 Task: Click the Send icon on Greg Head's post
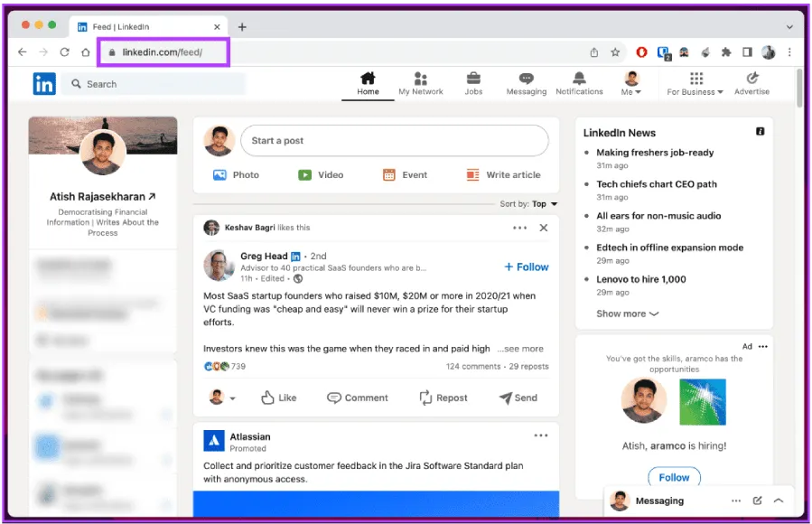tap(506, 398)
